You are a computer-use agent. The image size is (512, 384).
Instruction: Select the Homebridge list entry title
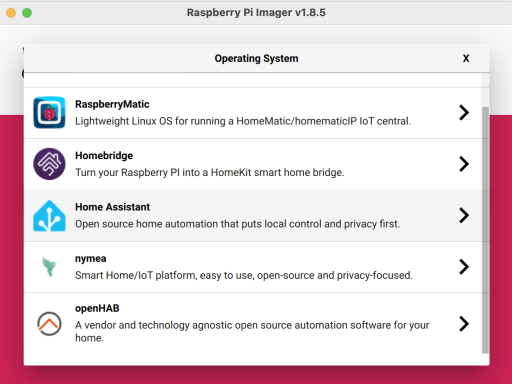tap(104, 156)
